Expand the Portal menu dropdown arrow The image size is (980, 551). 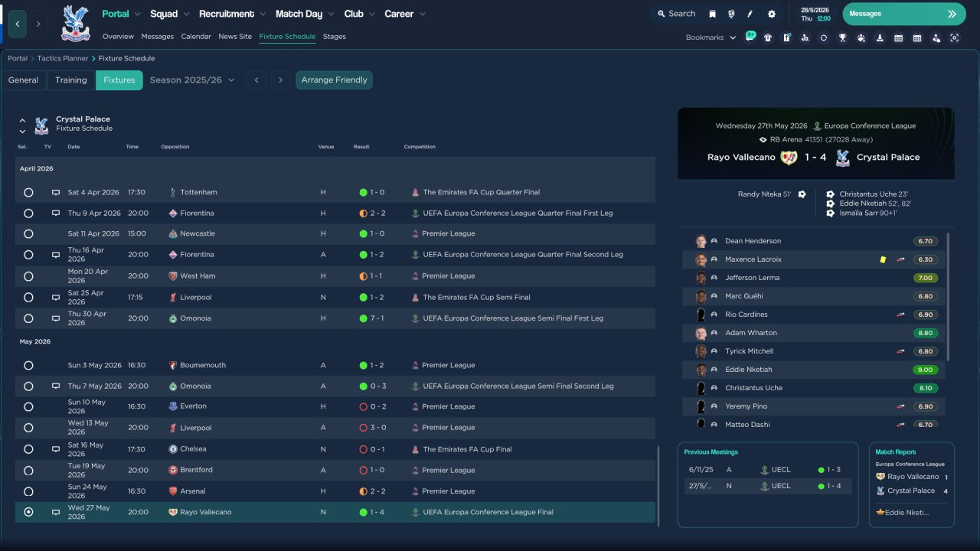click(138, 15)
